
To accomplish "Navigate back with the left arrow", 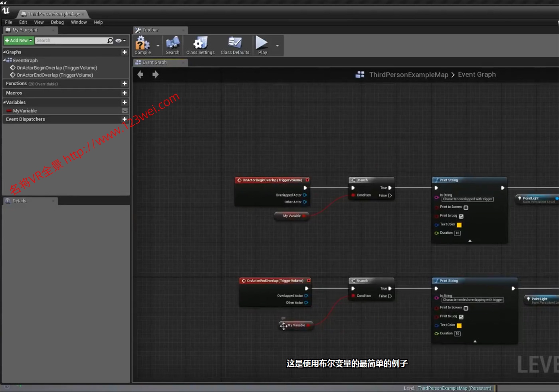I will point(140,75).
